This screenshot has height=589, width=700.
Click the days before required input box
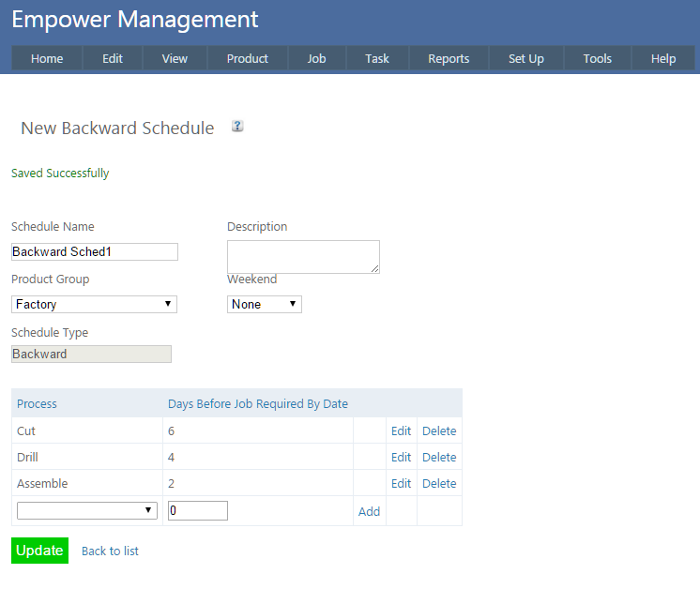[197, 510]
